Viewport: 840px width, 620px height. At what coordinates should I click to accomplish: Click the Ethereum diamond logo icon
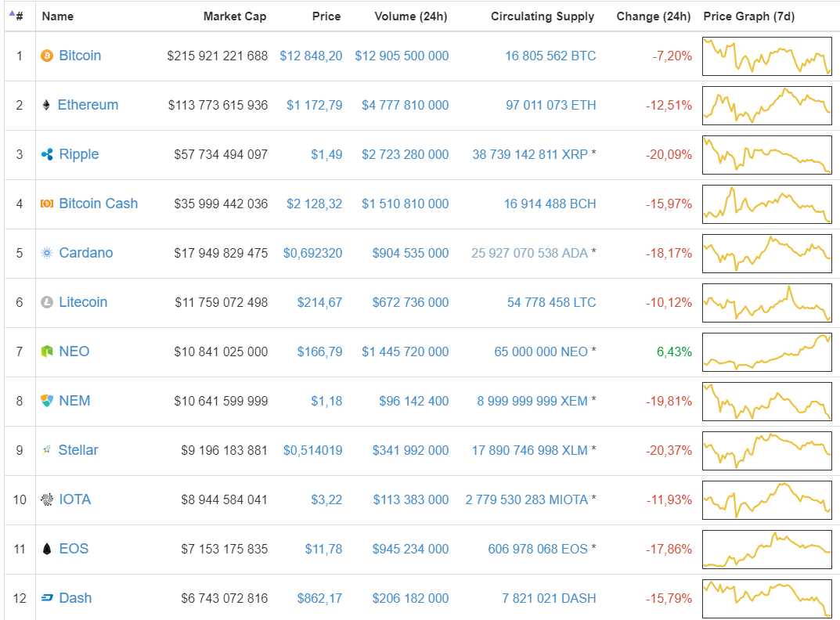pyautogui.click(x=47, y=105)
